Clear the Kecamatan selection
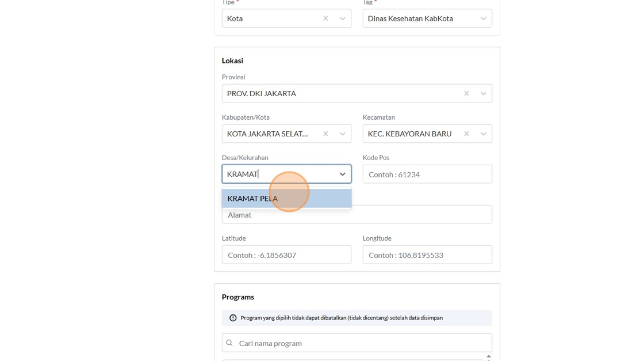The height and width of the screenshot is (361, 644). point(466,134)
